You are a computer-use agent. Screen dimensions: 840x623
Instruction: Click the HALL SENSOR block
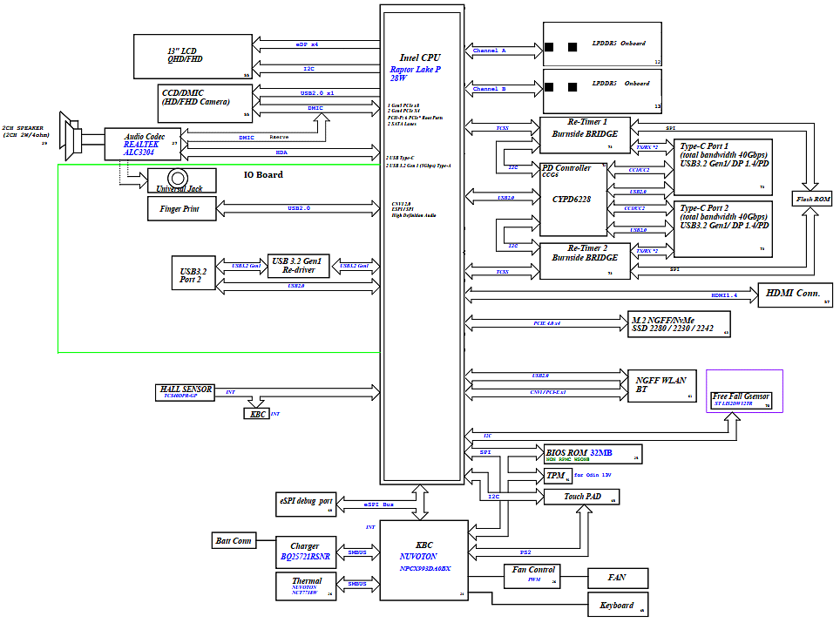point(185,393)
